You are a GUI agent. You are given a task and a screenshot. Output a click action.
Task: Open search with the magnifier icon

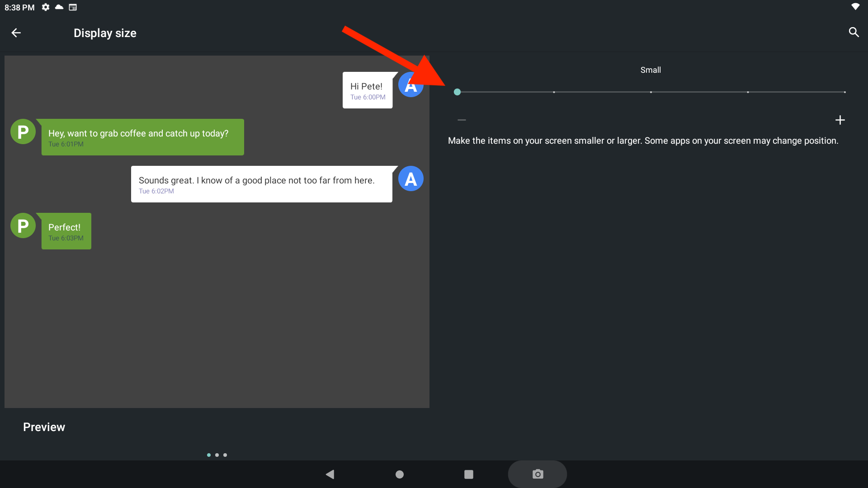pos(854,32)
